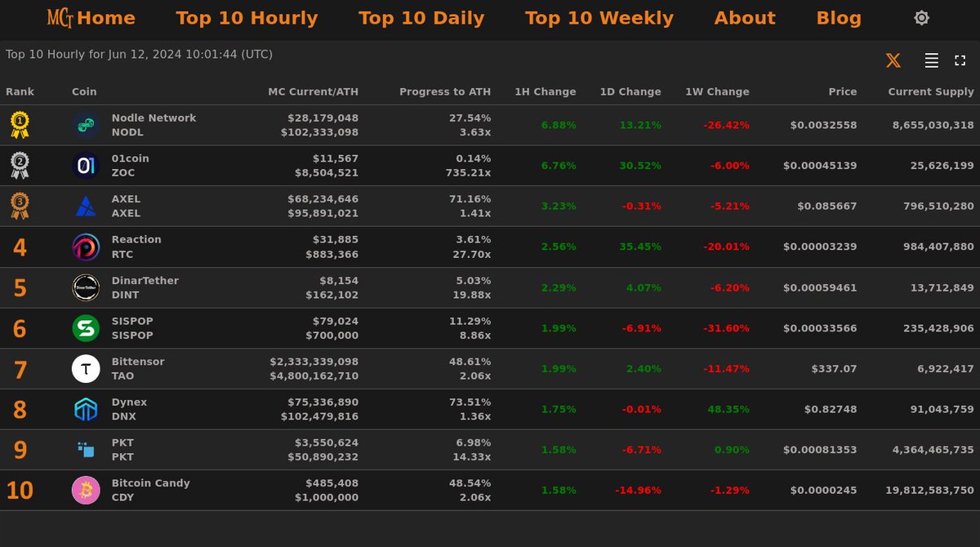Sort by the Rank column header

click(20, 92)
